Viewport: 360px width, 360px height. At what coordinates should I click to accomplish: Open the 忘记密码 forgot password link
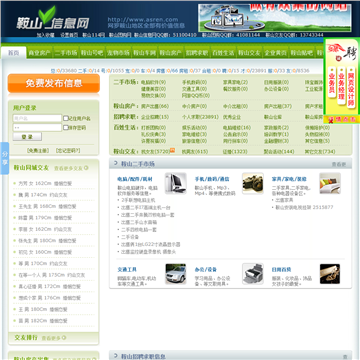tap(68, 150)
